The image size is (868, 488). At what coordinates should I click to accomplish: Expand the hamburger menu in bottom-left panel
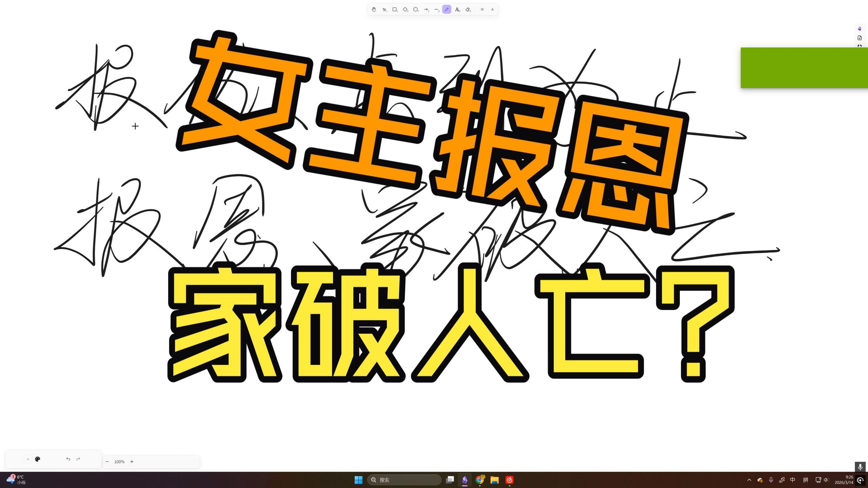28,459
